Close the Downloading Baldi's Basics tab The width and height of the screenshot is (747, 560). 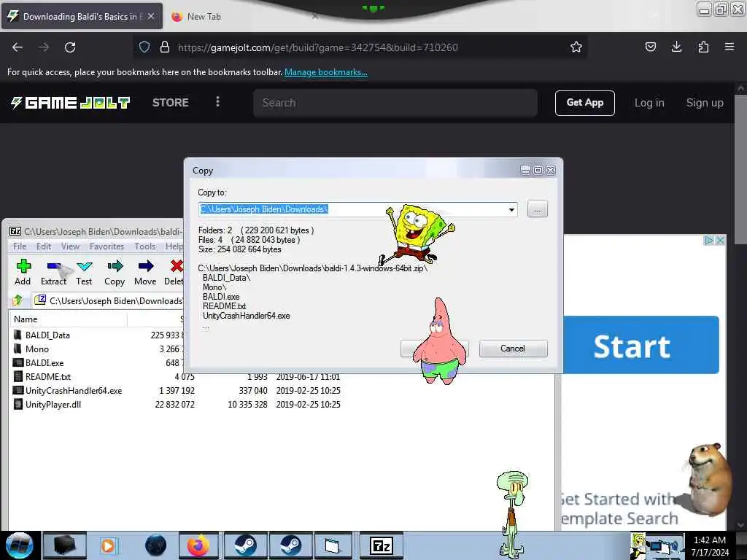click(x=150, y=16)
